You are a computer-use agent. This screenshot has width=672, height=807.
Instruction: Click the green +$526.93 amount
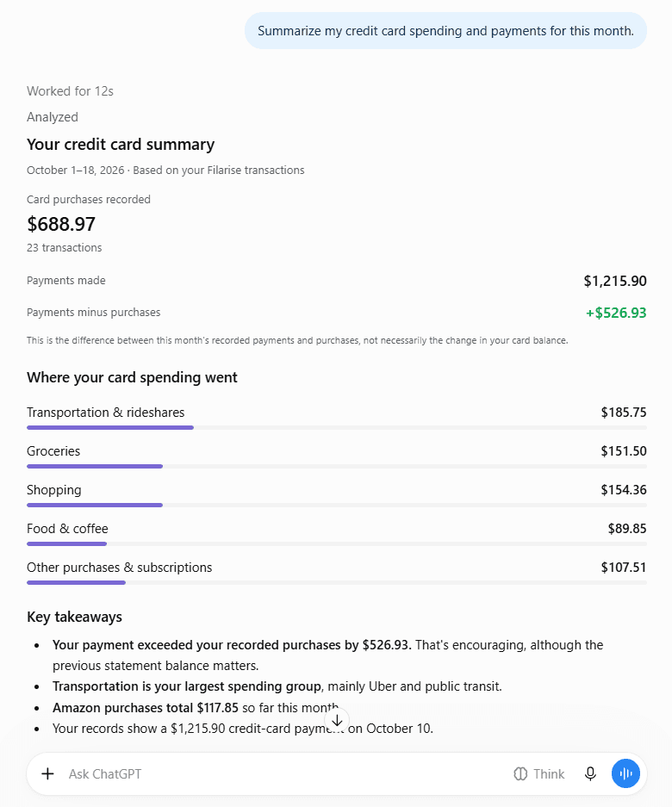pos(616,313)
